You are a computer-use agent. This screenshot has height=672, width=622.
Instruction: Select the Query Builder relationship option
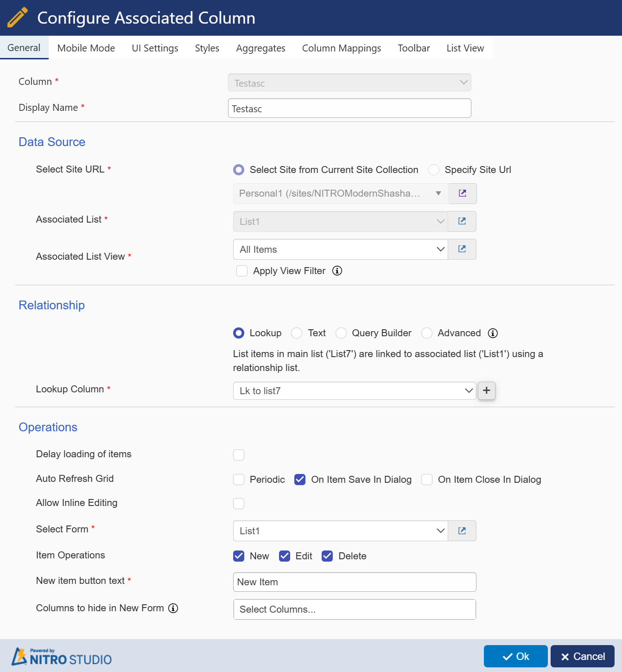[x=341, y=333]
